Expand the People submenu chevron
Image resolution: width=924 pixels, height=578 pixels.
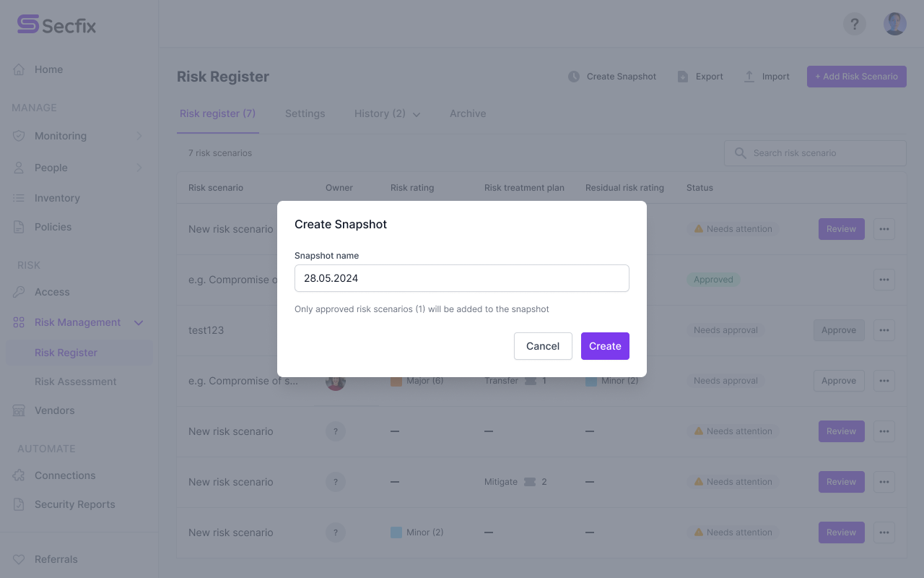click(x=139, y=168)
